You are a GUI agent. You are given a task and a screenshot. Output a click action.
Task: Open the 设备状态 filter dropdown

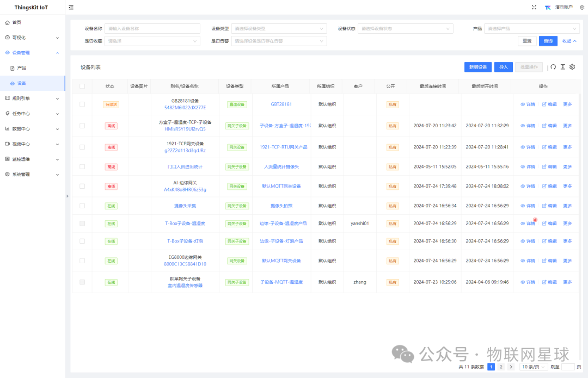[x=405, y=28]
